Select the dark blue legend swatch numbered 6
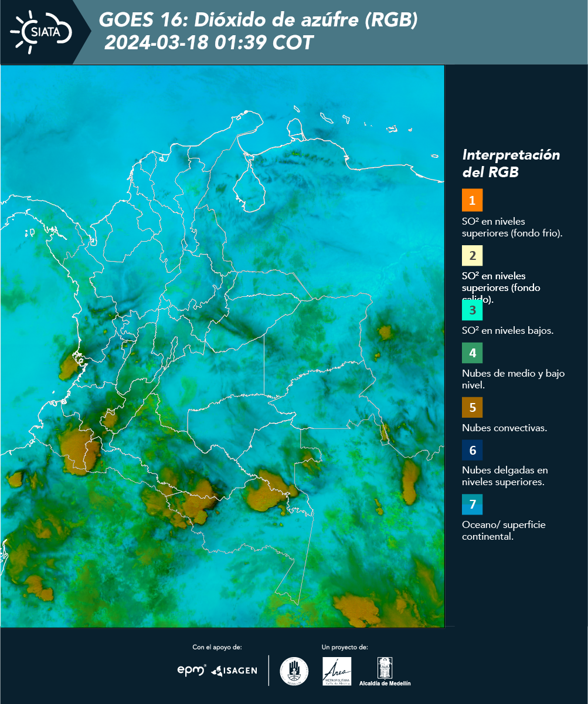The height and width of the screenshot is (704, 588). click(x=472, y=450)
